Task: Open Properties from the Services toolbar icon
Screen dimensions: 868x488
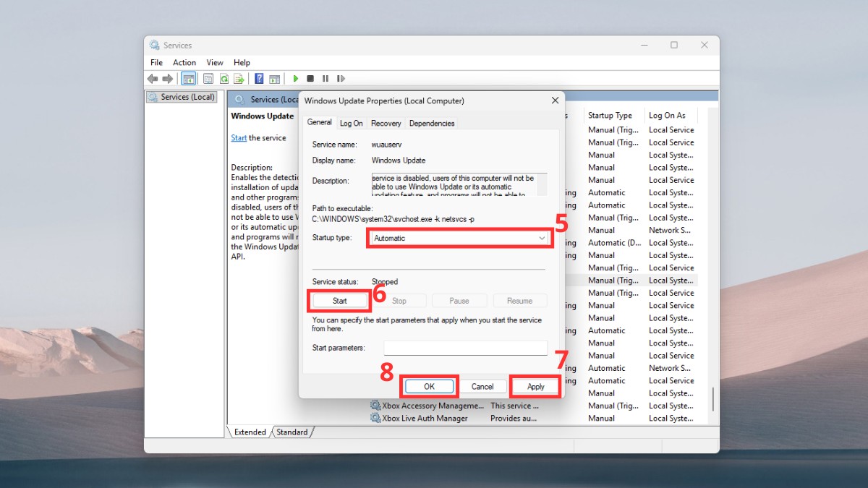Action: [x=208, y=79]
